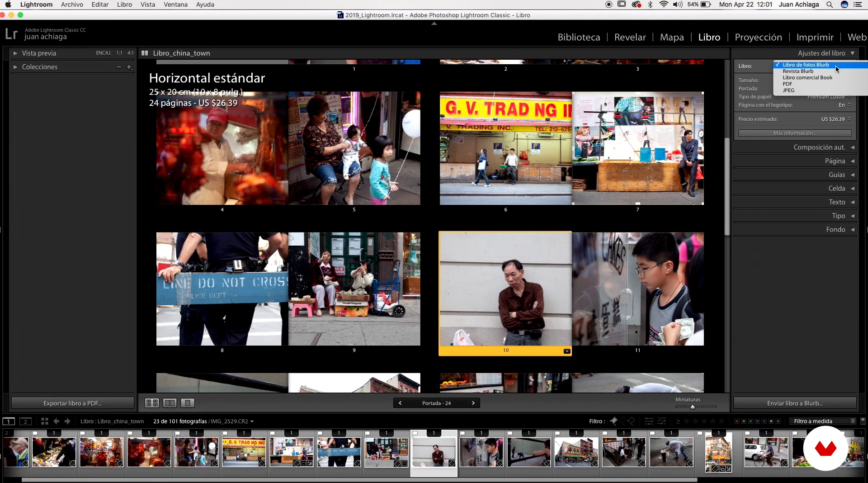The height and width of the screenshot is (483, 868).
Task: Filter by unedited photos icon
Action: click(x=662, y=421)
